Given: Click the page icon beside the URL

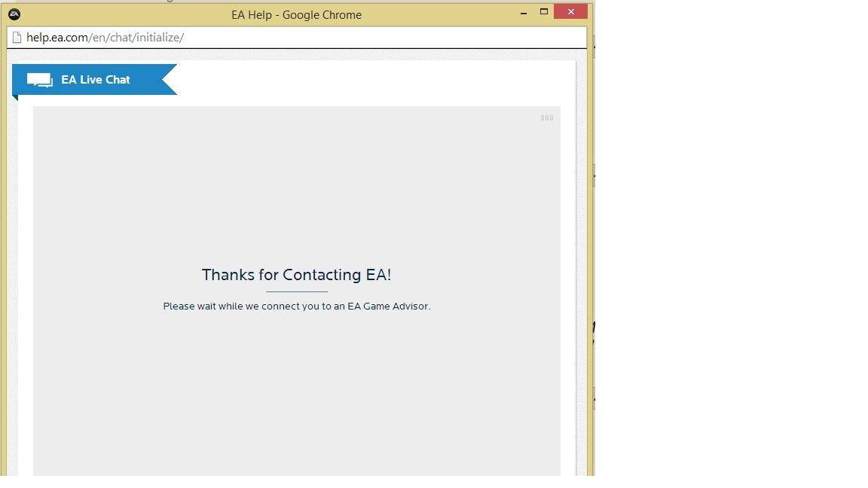Looking at the screenshot, I should point(17,38).
